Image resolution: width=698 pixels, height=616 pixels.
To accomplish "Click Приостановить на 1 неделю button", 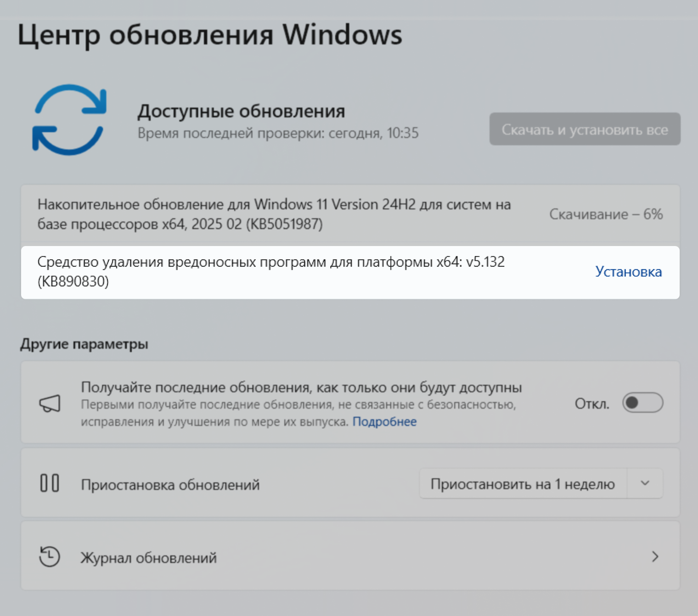I will point(523,484).
